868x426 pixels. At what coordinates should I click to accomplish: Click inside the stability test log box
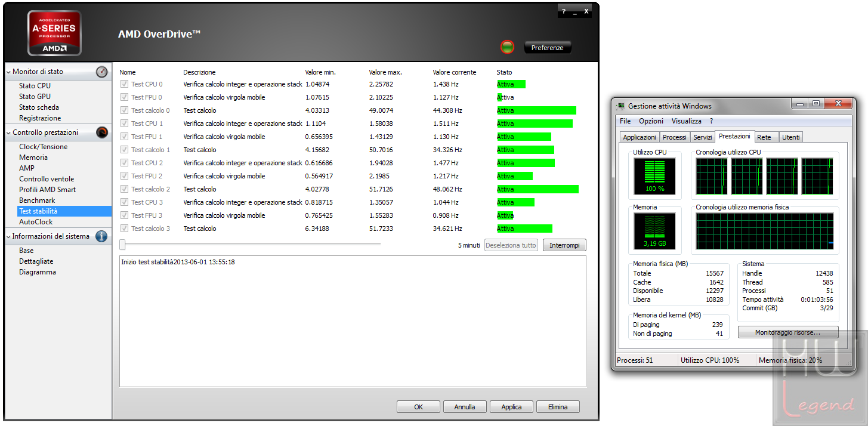click(353, 321)
